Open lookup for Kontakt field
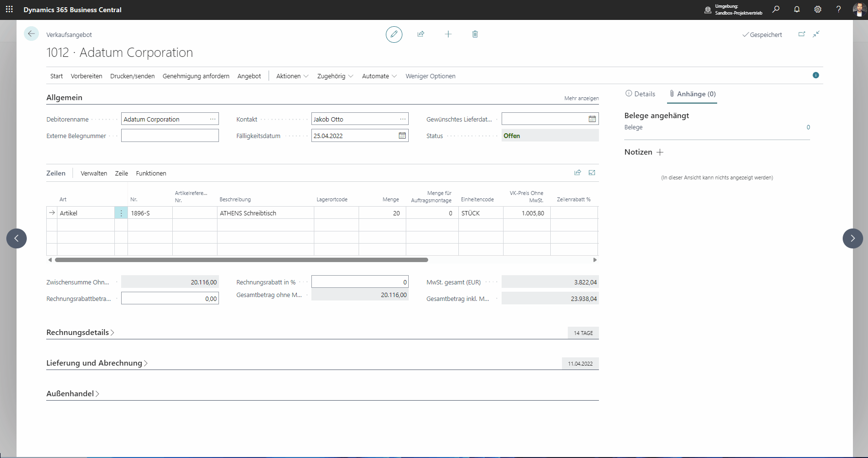 pos(403,119)
